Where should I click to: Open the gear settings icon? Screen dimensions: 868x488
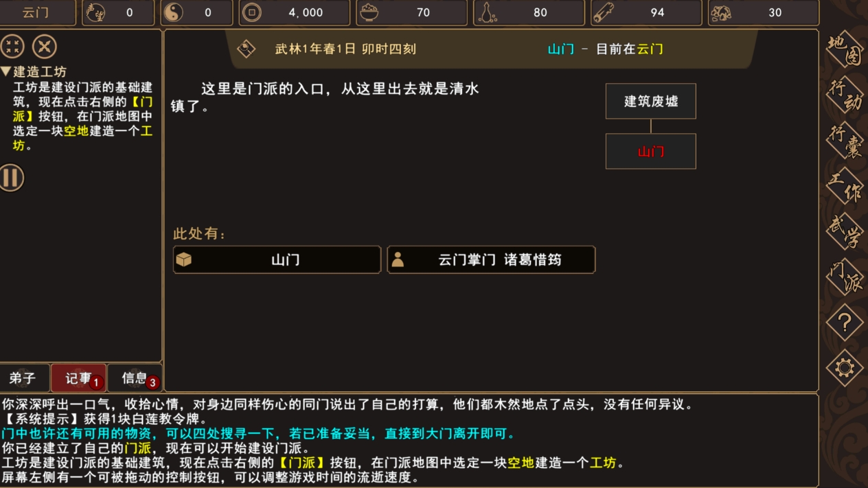click(x=844, y=368)
